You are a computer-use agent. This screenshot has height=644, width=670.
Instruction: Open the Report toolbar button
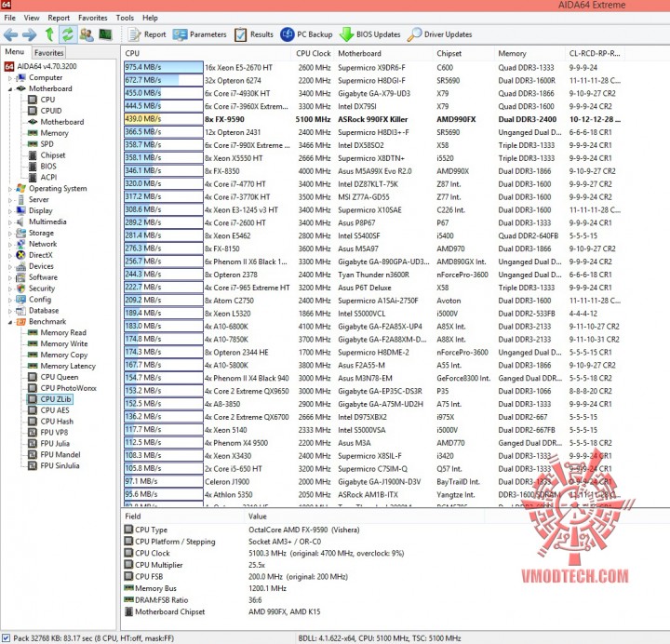[147, 34]
